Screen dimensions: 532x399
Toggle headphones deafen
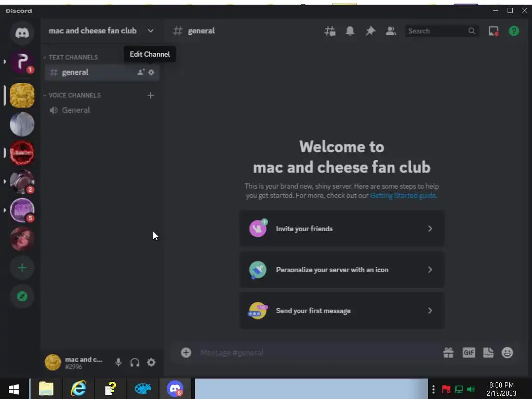(x=135, y=362)
